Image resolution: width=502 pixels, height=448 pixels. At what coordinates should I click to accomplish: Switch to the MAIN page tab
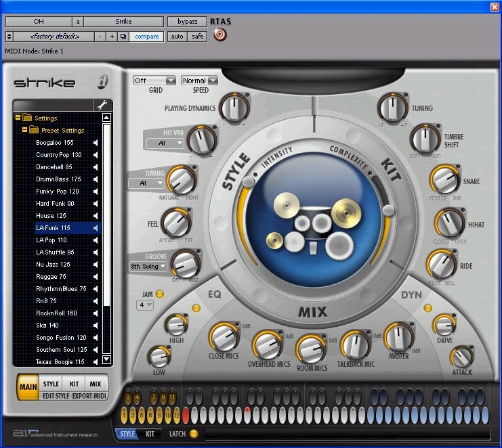(28, 387)
